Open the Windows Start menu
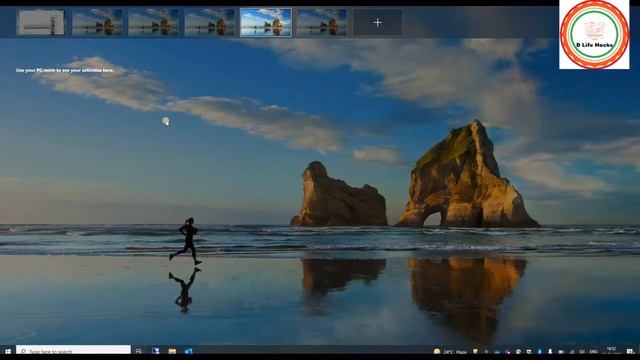640x360 pixels. tap(7, 351)
